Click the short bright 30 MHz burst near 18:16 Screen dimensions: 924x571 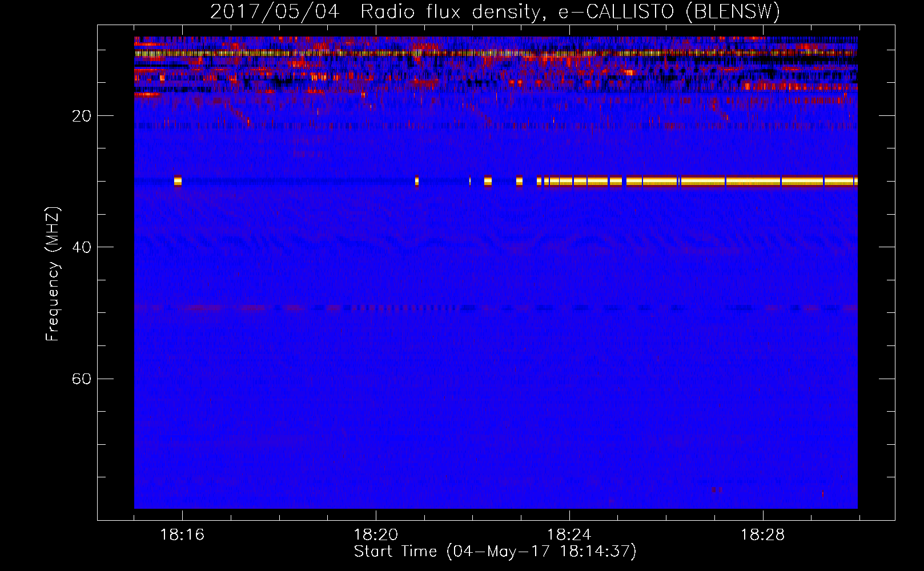178,181
